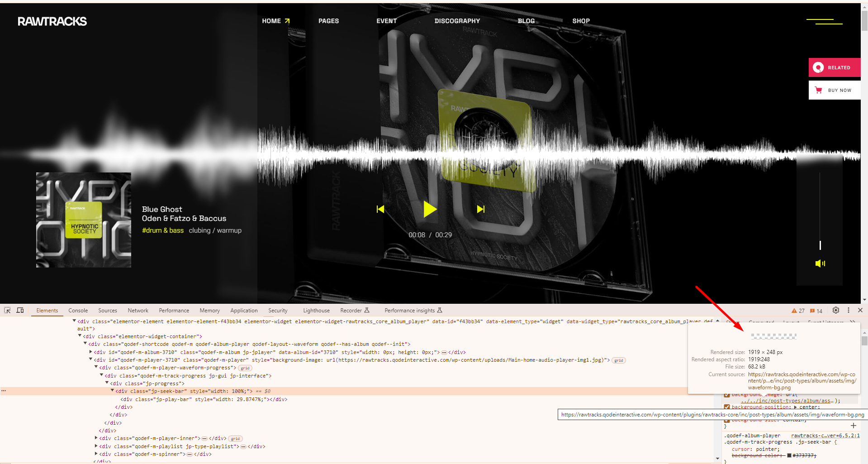
Task: Collapse the jp-progress div node
Action: click(x=107, y=383)
